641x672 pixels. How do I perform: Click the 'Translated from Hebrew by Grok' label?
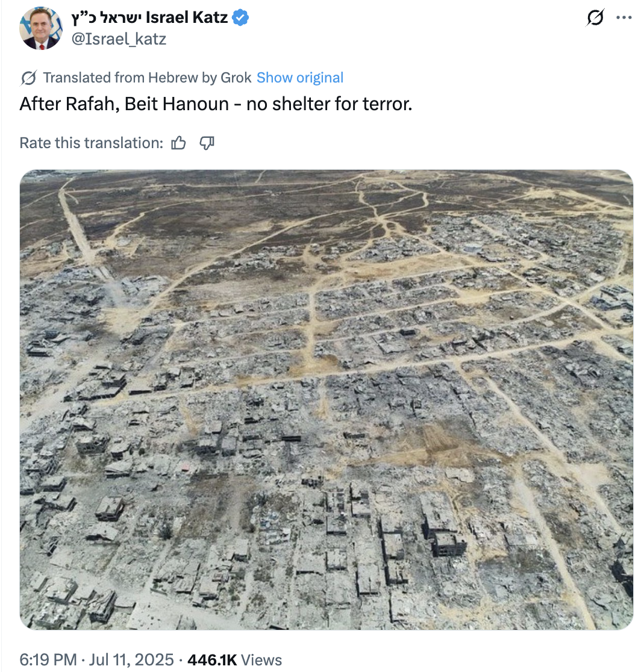[x=147, y=78]
